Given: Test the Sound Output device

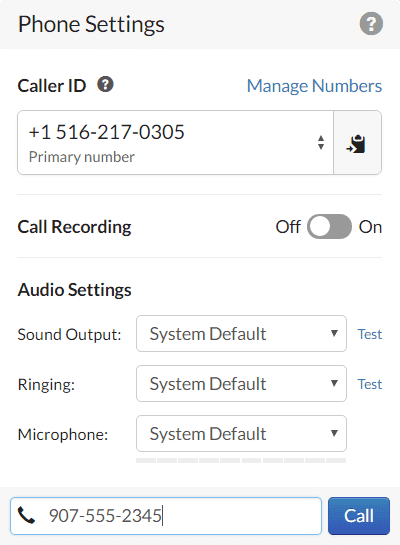Looking at the screenshot, I should (x=370, y=334).
